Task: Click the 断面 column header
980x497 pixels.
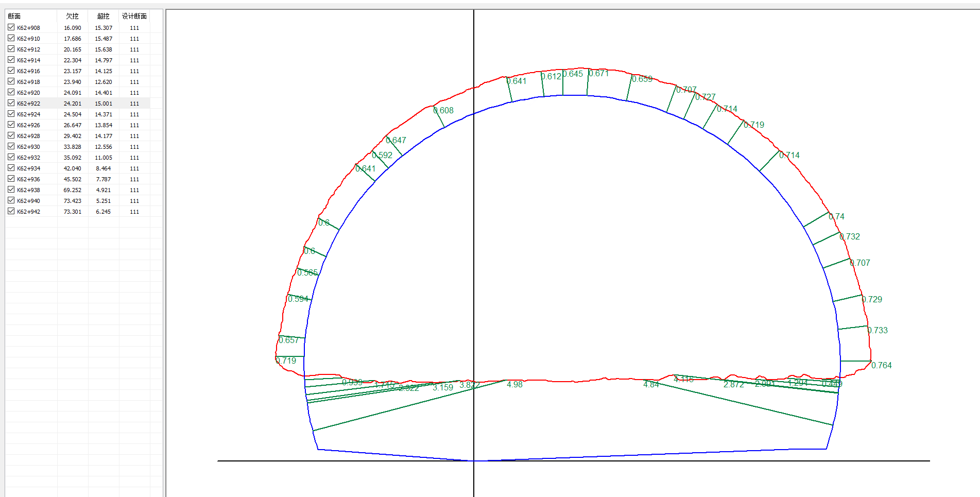Action: click(x=14, y=16)
